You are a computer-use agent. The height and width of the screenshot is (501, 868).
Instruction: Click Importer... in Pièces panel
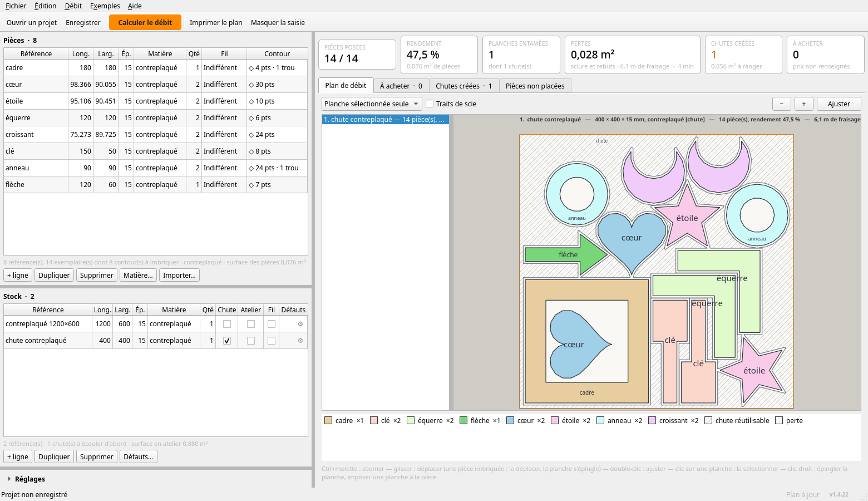coord(179,276)
